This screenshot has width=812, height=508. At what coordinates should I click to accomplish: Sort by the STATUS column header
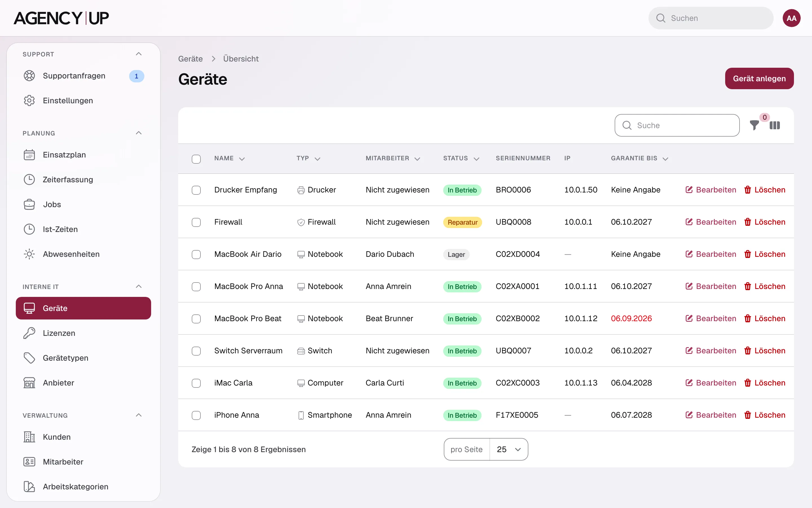(x=461, y=158)
